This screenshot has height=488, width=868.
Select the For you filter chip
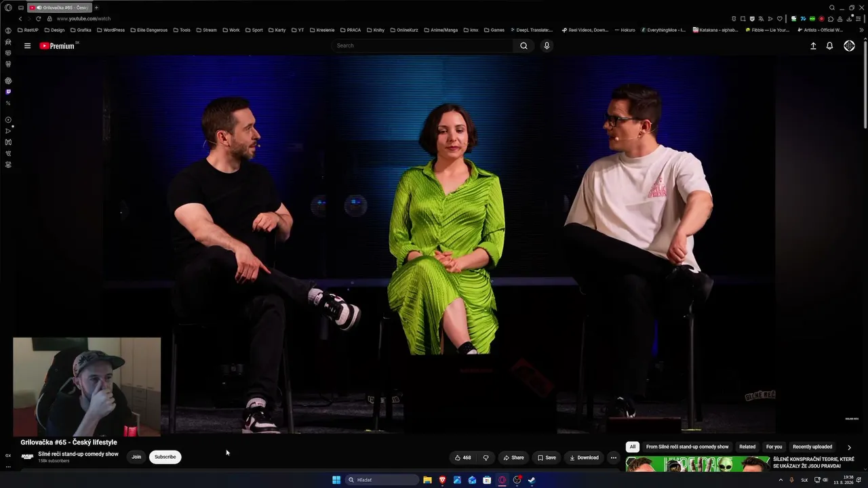point(774,447)
